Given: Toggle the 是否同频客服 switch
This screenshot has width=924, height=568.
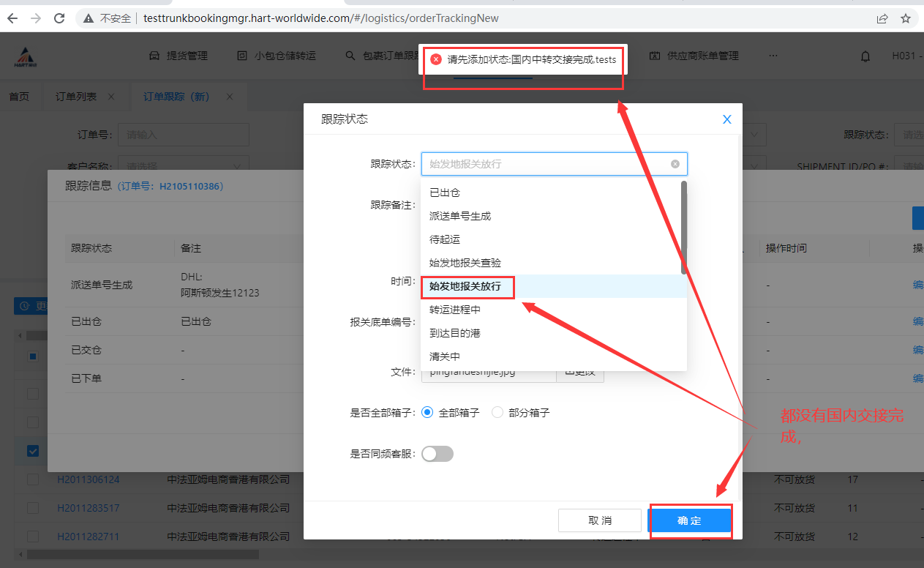Looking at the screenshot, I should point(437,454).
